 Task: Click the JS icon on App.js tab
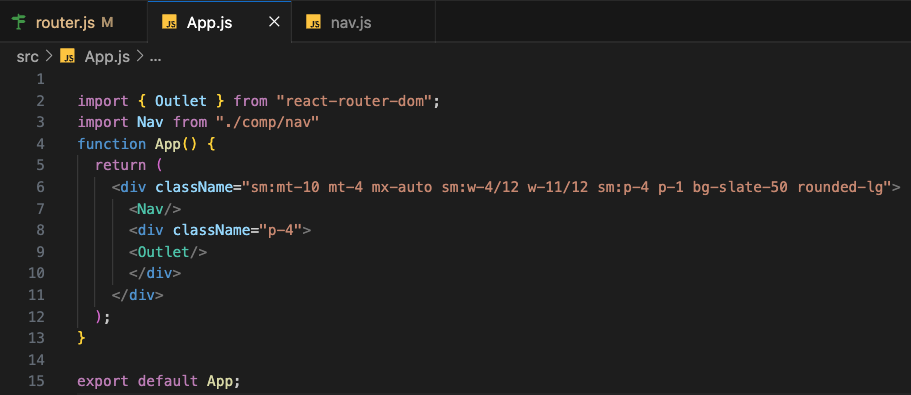[x=169, y=23]
